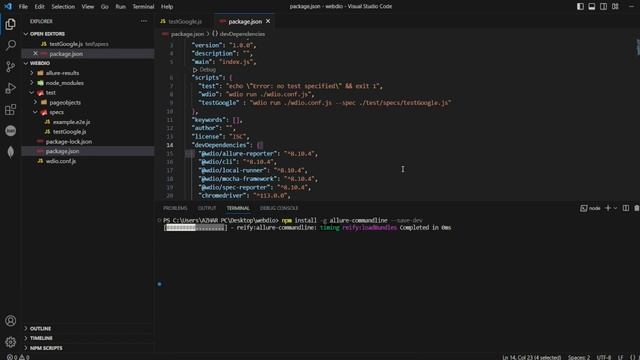The width and height of the screenshot is (640, 360).
Task: Open Run and Debug view icon
Action: pos(11,88)
